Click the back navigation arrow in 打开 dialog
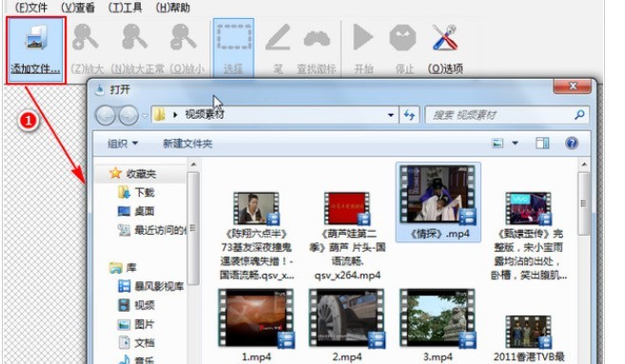This screenshot has height=364, width=625. coord(106,116)
